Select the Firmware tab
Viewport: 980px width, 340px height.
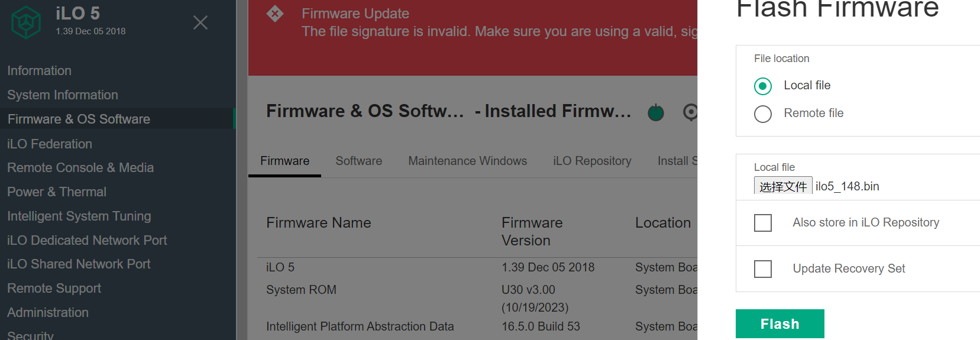pyautogui.click(x=284, y=161)
